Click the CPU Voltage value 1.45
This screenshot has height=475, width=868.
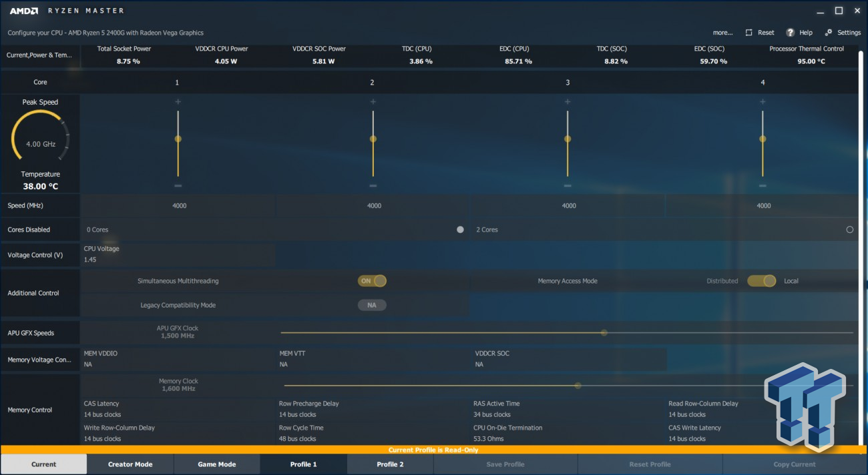pos(90,260)
